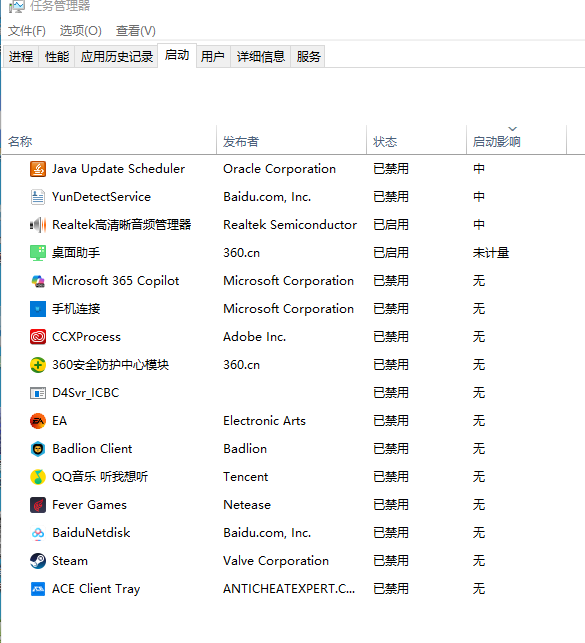Sort by the 状态 column header
This screenshot has height=643, width=585.
coord(417,140)
